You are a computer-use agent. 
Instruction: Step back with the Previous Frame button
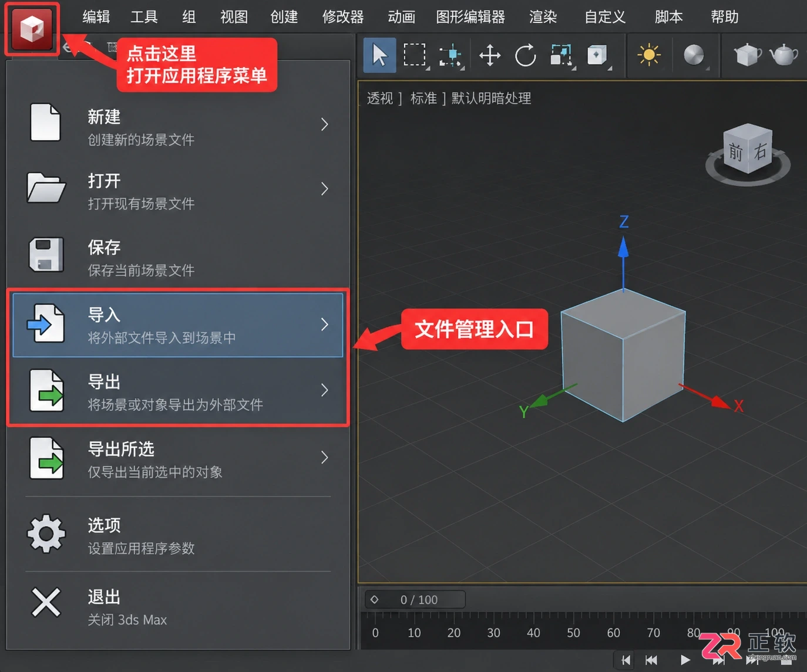tap(651, 660)
